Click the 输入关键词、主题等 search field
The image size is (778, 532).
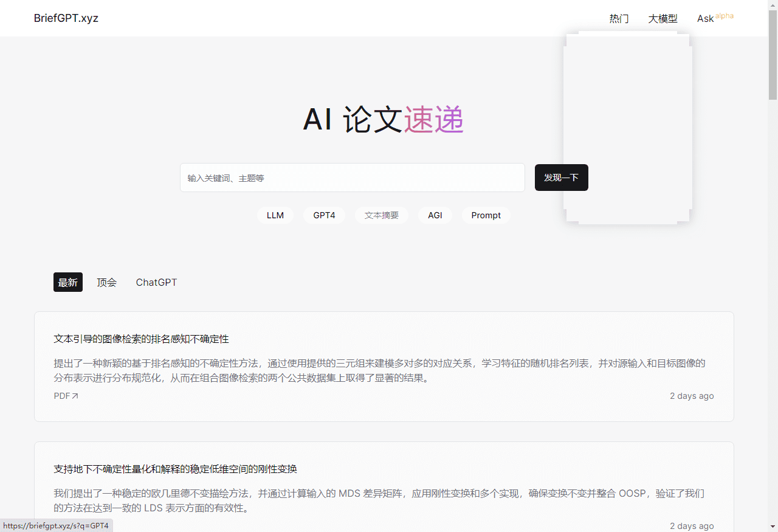pyautogui.click(x=353, y=178)
